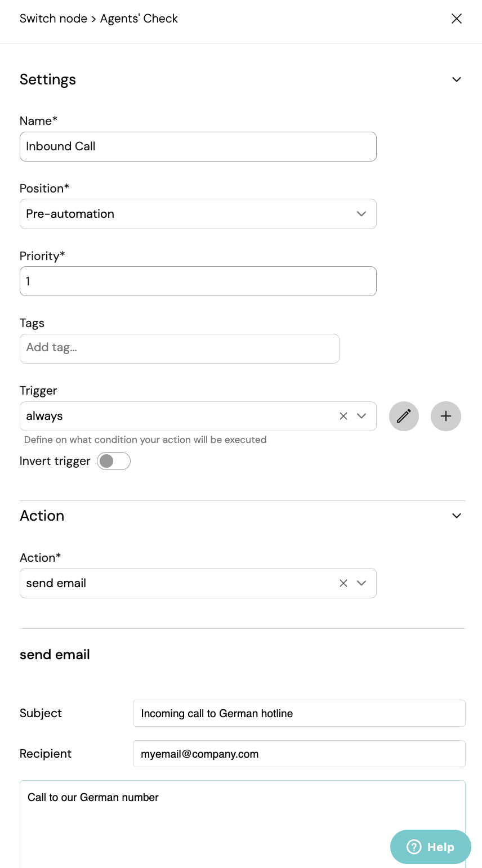Clear the 'send email' action selection
The height and width of the screenshot is (868, 482).
pos(343,583)
